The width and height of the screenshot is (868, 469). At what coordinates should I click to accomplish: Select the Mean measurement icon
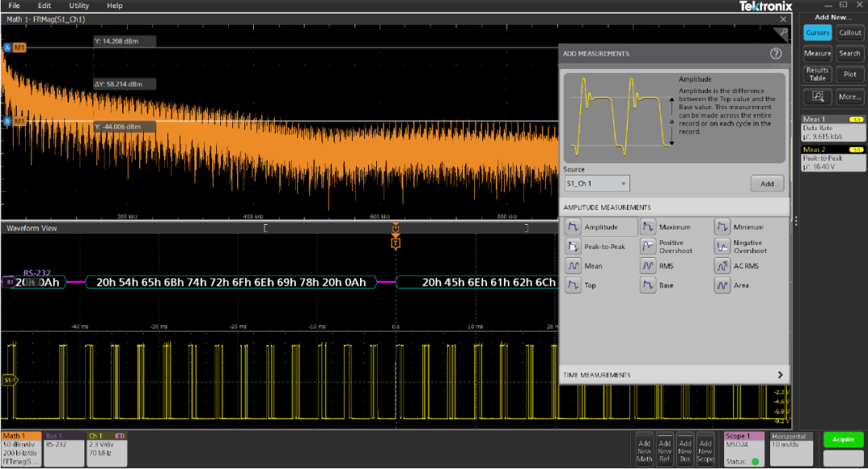click(x=573, y=266)
